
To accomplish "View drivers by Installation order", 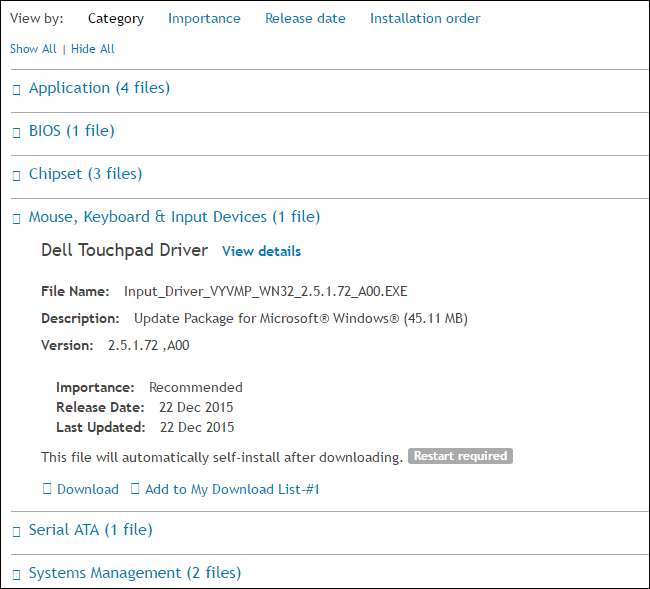I will (424, 18).
